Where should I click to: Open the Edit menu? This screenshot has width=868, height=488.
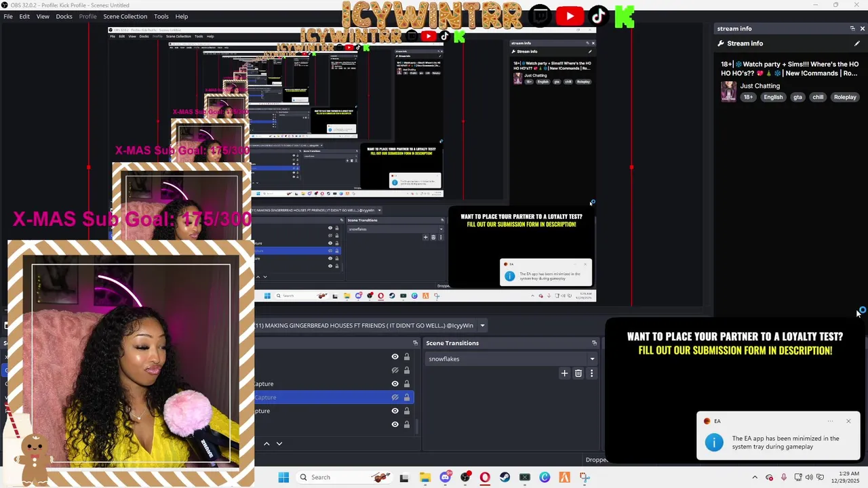click(x=24, y=16)
